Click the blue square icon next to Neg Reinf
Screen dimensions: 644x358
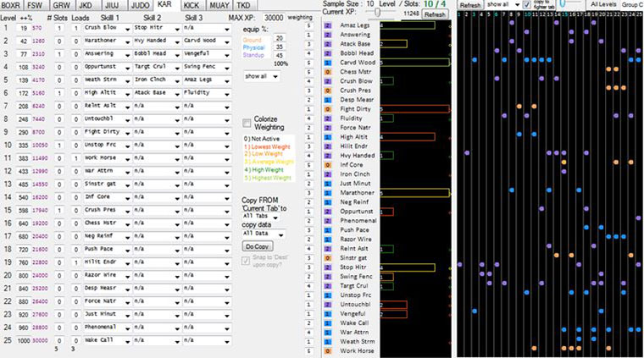328,202
